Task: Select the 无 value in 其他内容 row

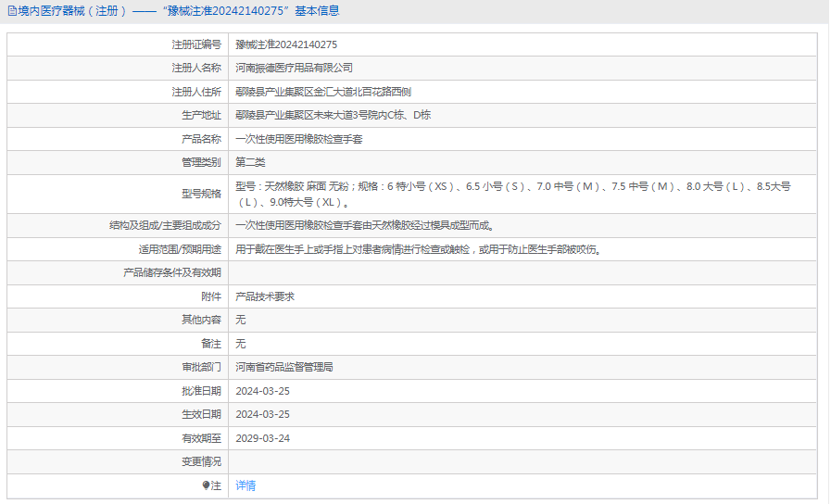Action: 241,320
